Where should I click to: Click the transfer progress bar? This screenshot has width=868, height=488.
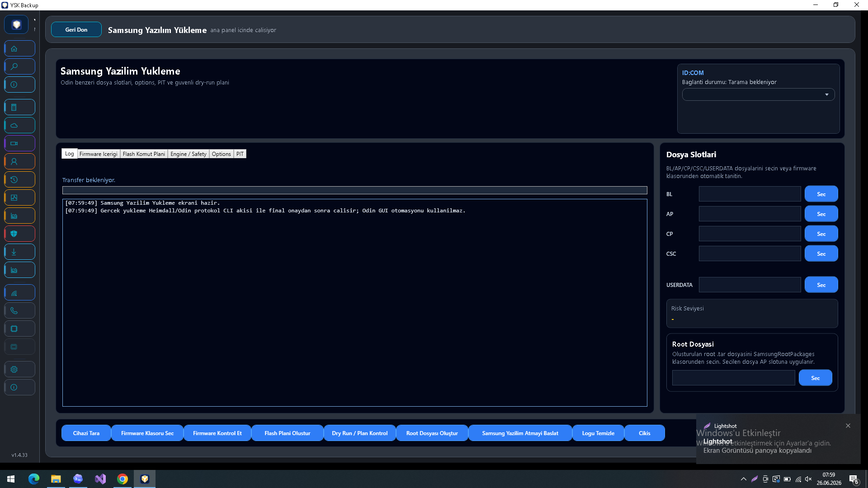355,190
